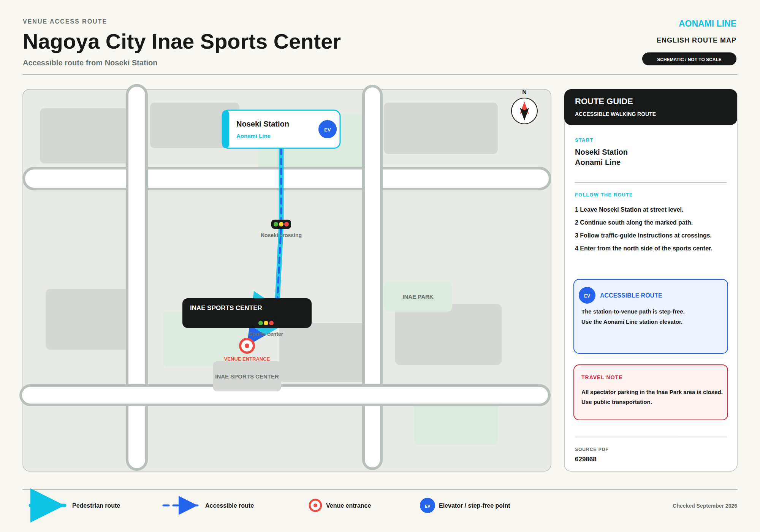Click the Accessible route from Noseki Station subtitle
Image resolution: width=760 pixels, height=532 pixels.
point(90,63)
